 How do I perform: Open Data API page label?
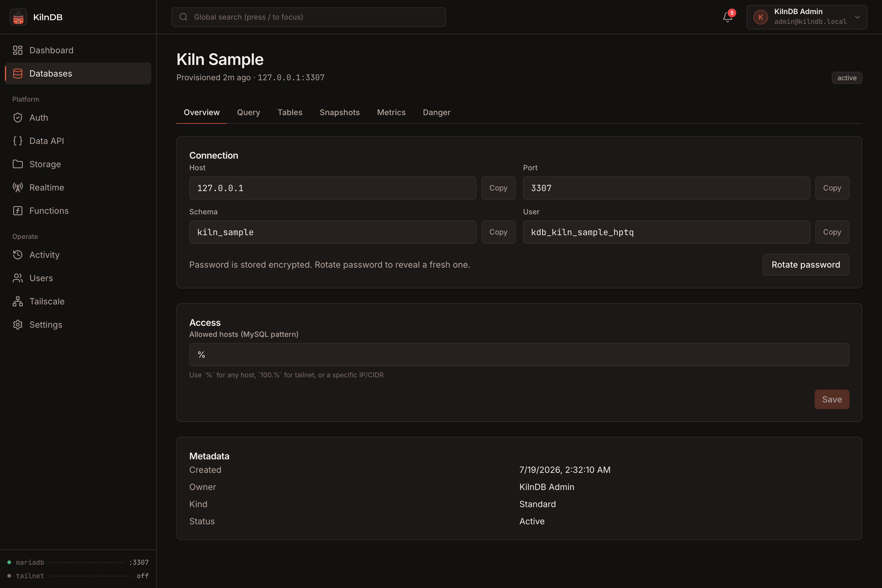[47, 141]
